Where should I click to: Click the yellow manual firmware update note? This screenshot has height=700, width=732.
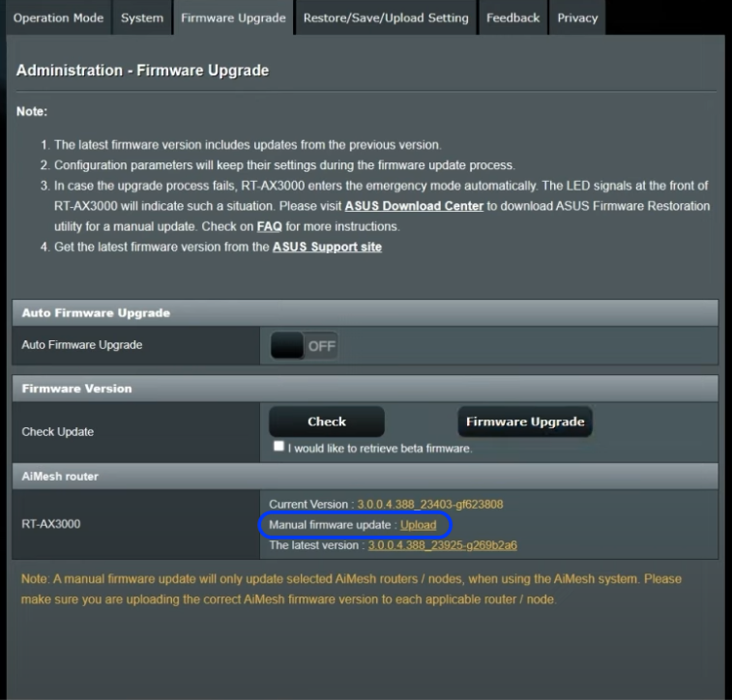351,589
